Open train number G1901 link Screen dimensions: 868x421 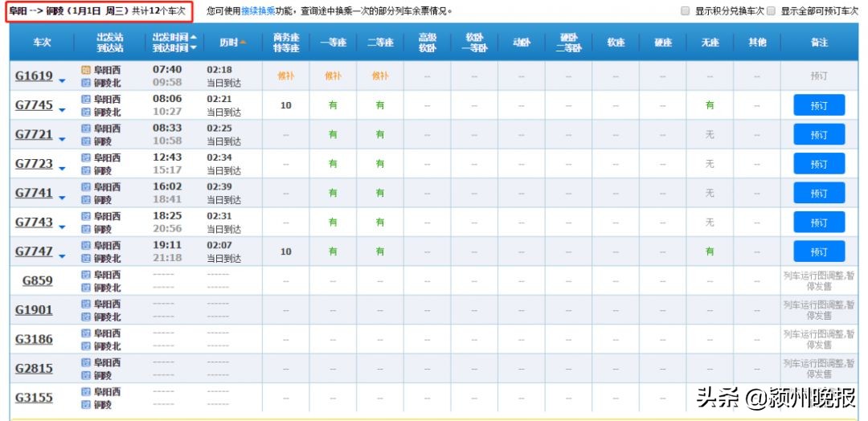pyautogui.click(x=34, y=310)
